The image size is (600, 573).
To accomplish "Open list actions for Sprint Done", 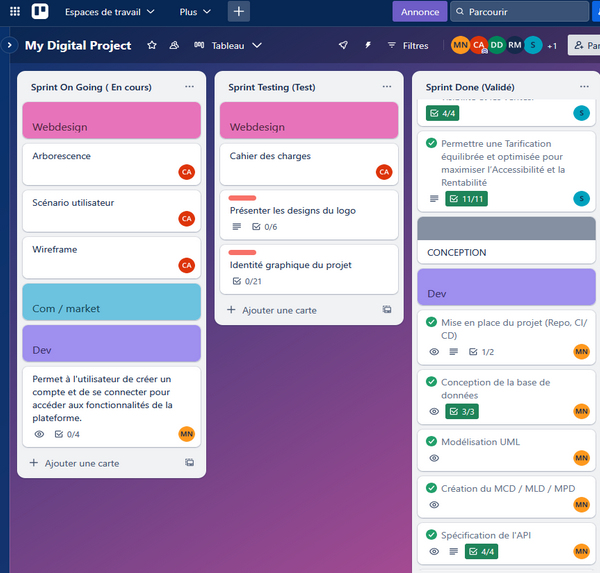I will pyautogui.click(x=584, y=87).
